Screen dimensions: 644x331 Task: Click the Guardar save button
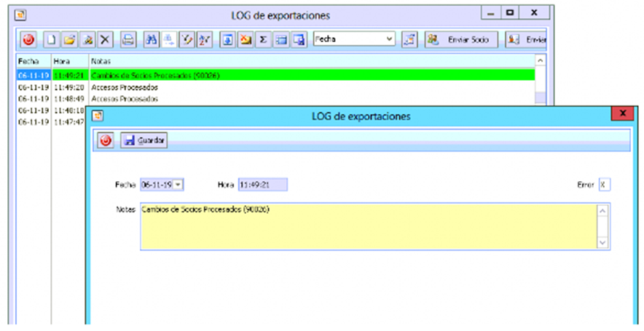pos(145,140)
